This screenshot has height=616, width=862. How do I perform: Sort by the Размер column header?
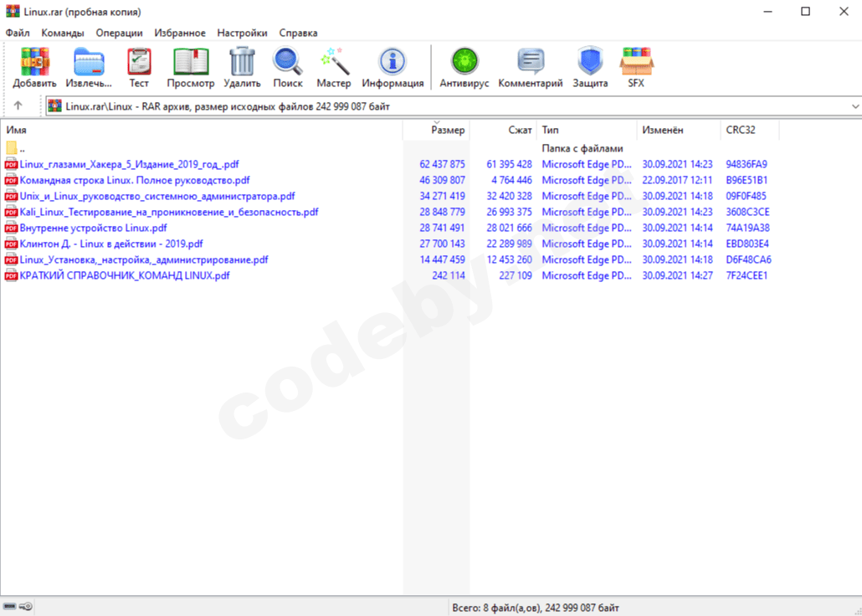tap(437, 130)
